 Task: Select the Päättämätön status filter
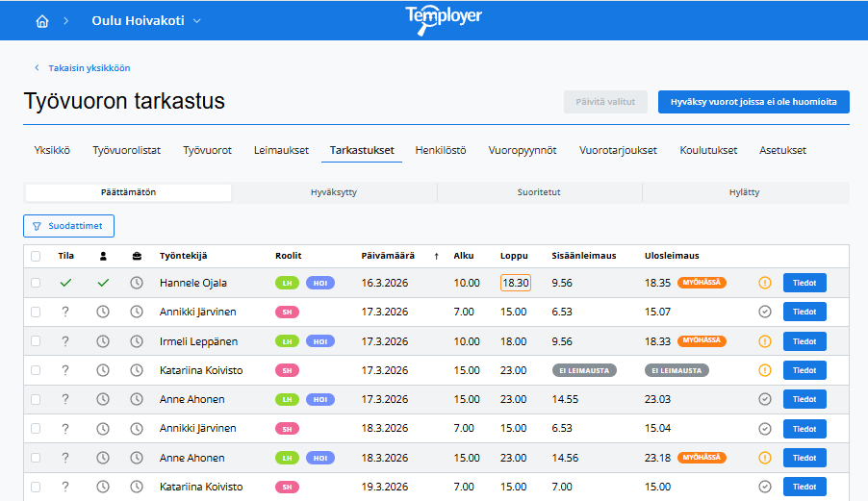click(x=128, y=192)
